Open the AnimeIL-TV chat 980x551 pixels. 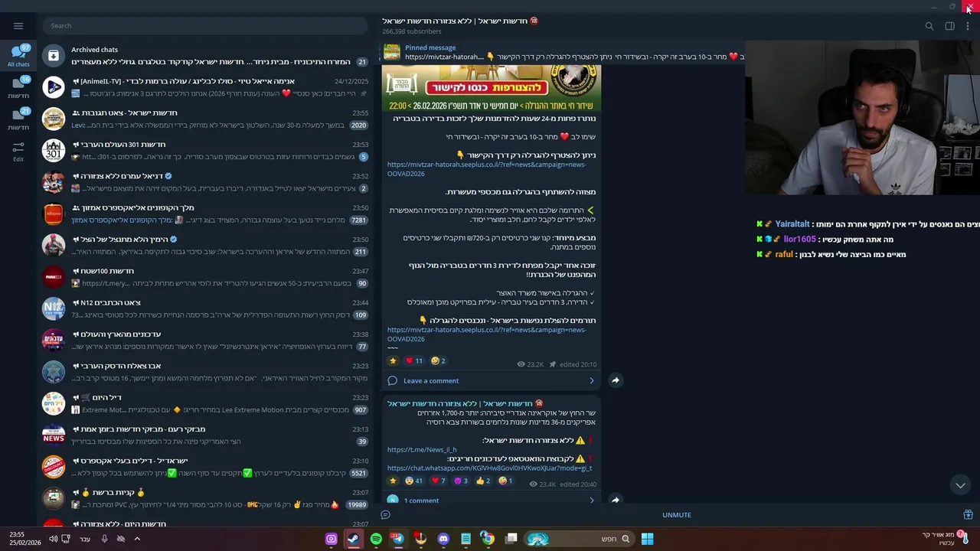(207, 86)
